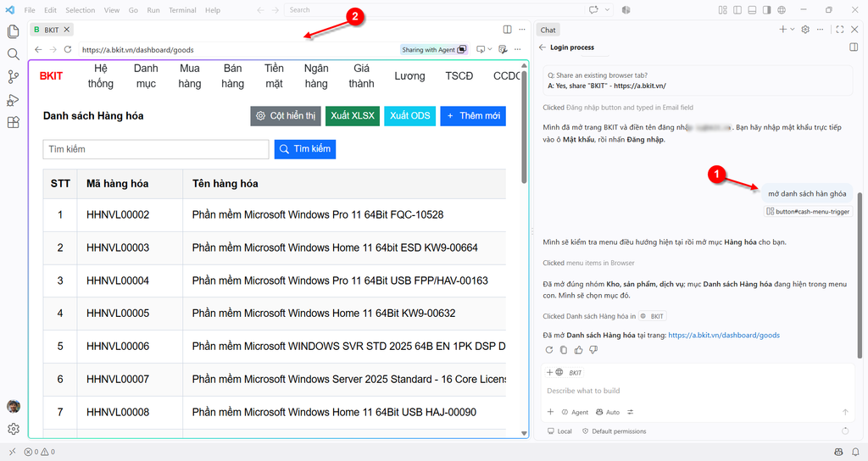
Task: Open Hệ thống menu in BKIT
Action: coord(100,75)
